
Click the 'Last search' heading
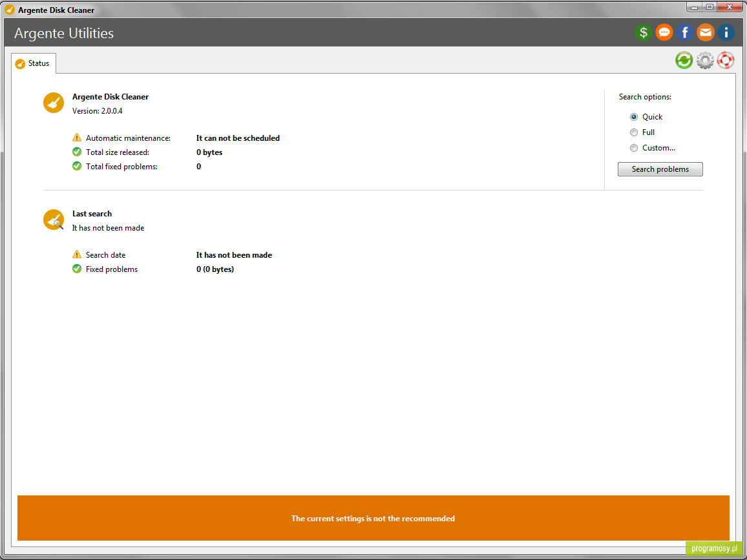tap(92, 214)
